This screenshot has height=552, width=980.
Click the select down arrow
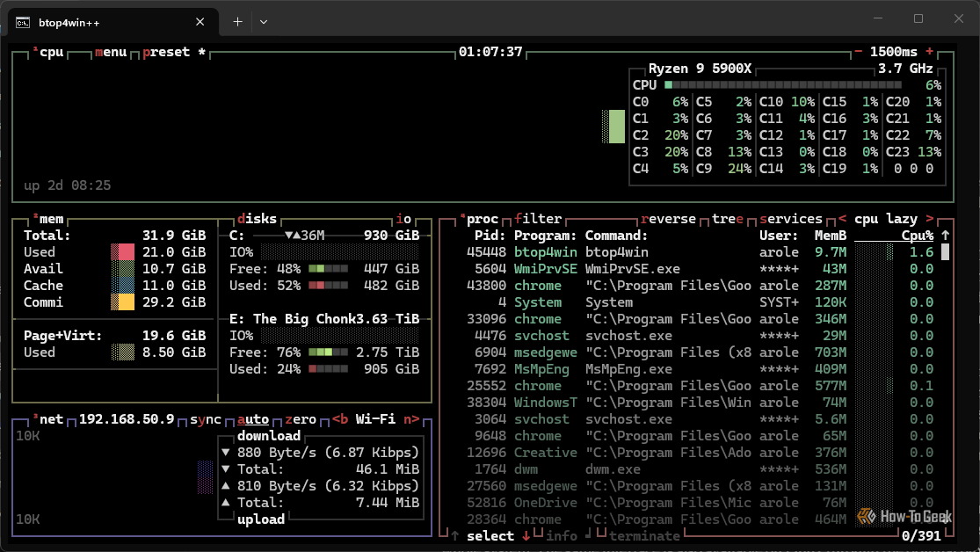pyautogui.click(x=526, y=536)
